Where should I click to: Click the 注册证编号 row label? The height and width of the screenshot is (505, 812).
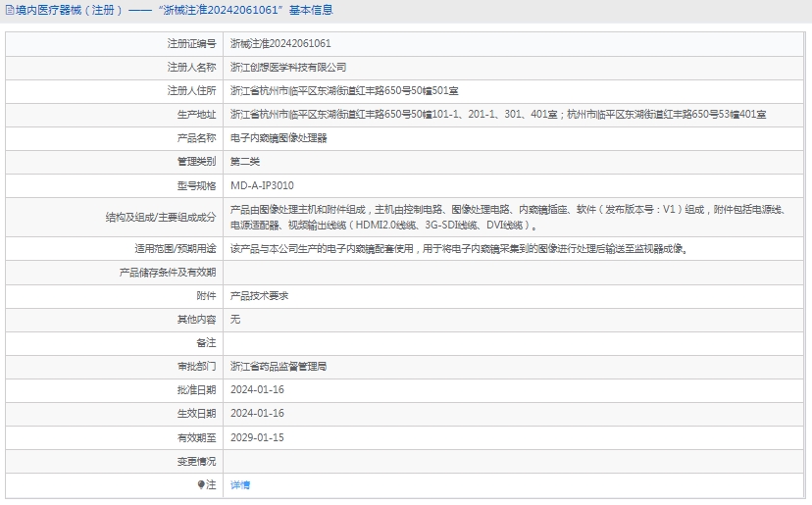(190, 44)
